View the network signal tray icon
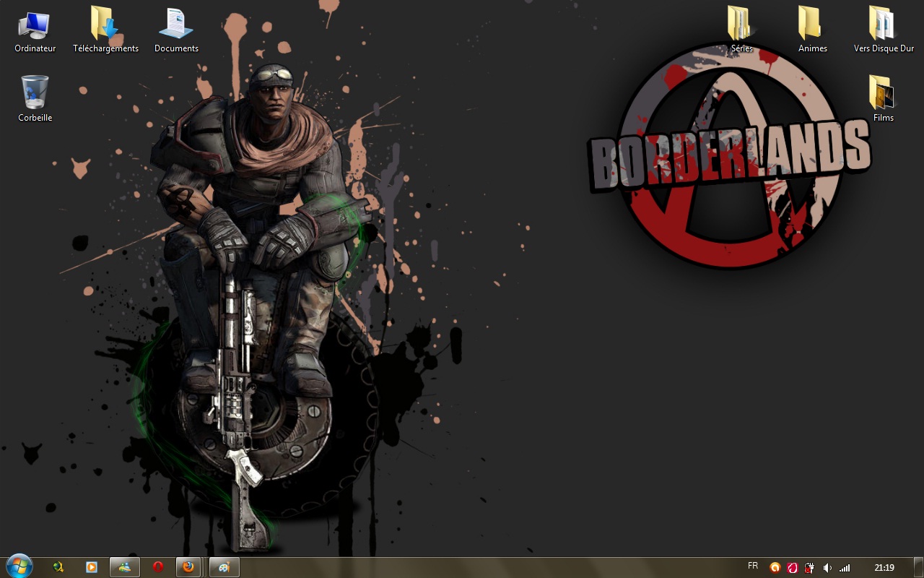 click(x=845, y=568)
